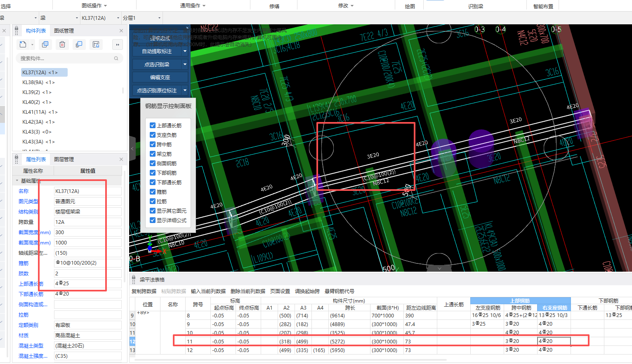Expand the 自动提取标注 dropdown arrow

pos(185,52)
